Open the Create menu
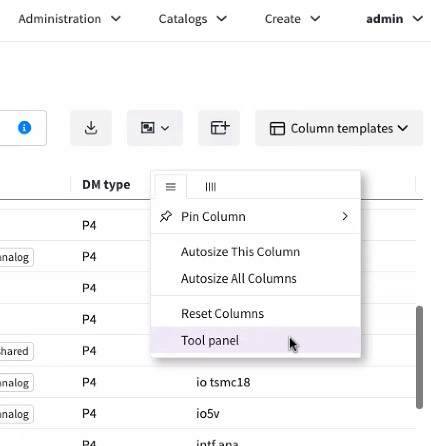The image size is (431, 446). 292,19
